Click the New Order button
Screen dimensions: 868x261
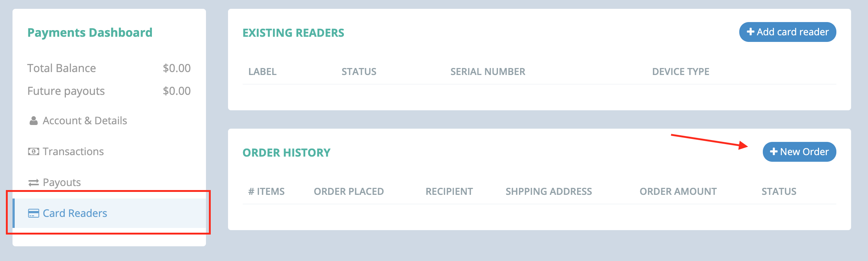click(799, 151)
